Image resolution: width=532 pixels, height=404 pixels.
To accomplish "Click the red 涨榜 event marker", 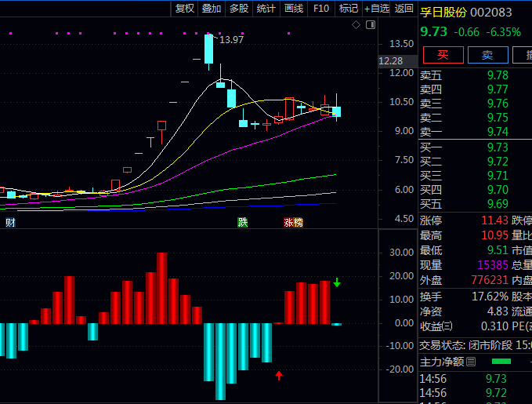I will coord(293,223).
